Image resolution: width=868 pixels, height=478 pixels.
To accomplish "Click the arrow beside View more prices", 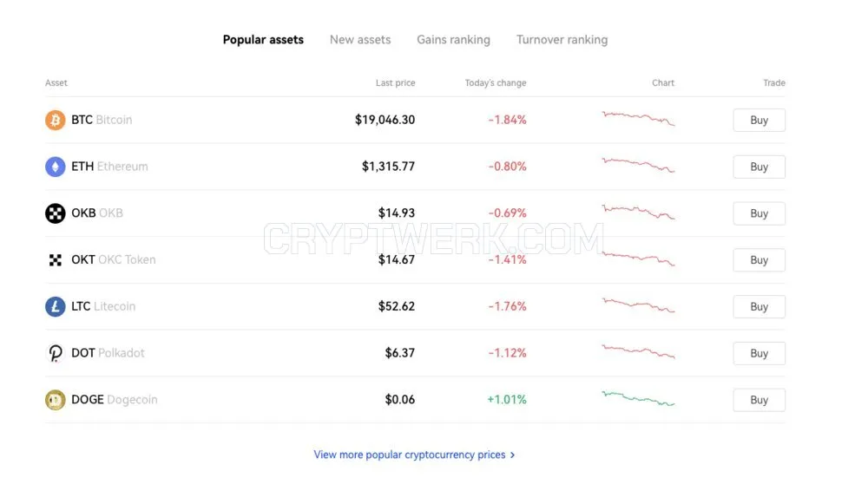I will point(513,455).
